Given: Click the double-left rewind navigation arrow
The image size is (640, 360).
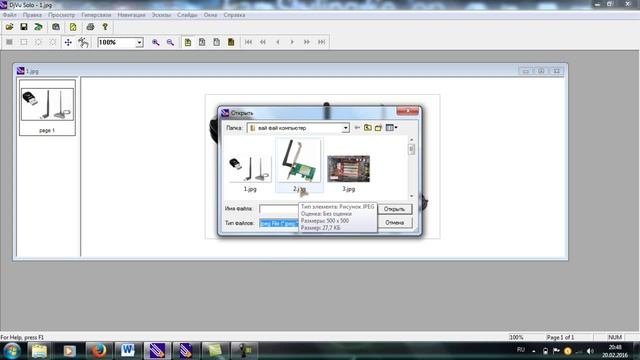Looking at the screenshot, I should 263,42.
